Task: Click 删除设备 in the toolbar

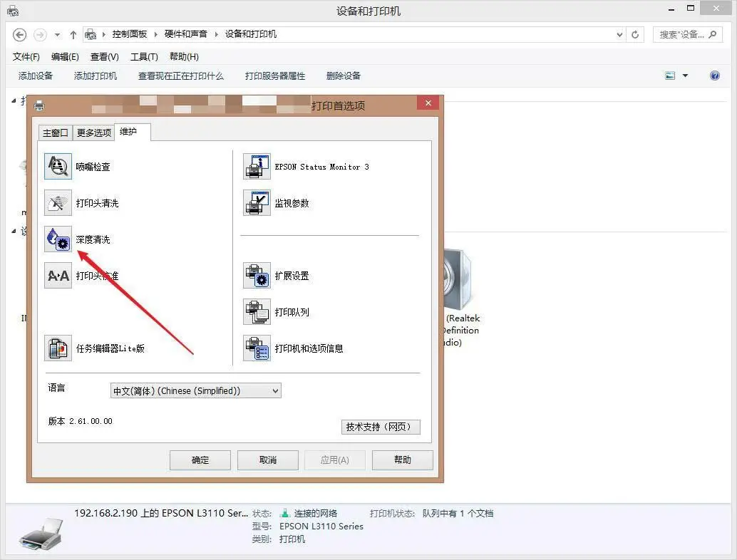Action: (x=343, y=76)
